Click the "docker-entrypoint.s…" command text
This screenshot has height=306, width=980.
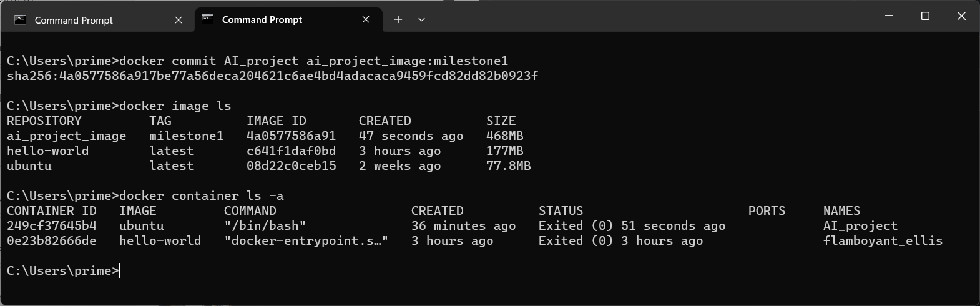(306, 241)
